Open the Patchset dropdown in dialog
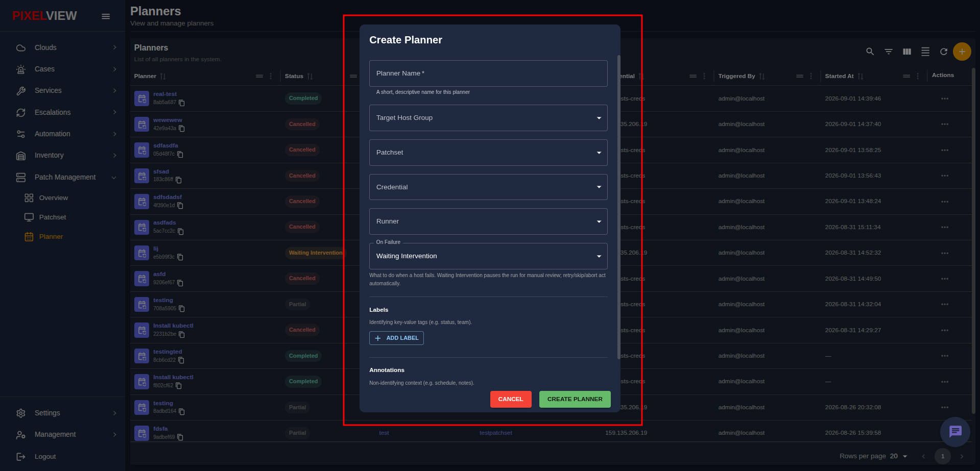This screenshot has width=980, height=471. (488, 153)
